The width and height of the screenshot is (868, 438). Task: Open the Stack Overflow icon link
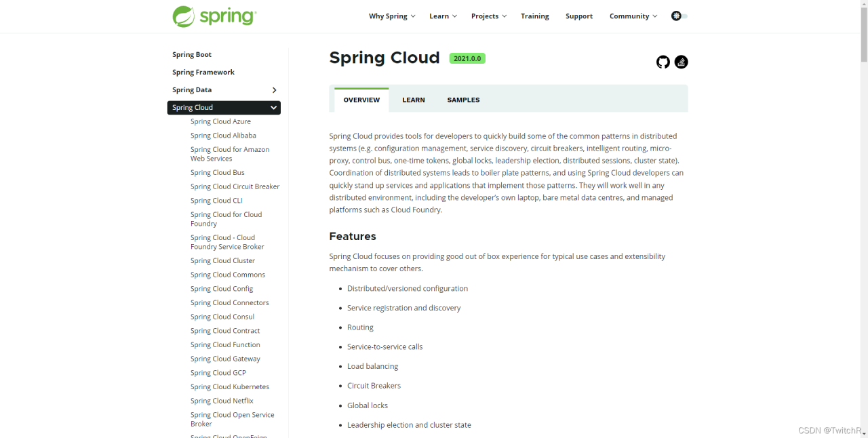(x=682, y=62)
